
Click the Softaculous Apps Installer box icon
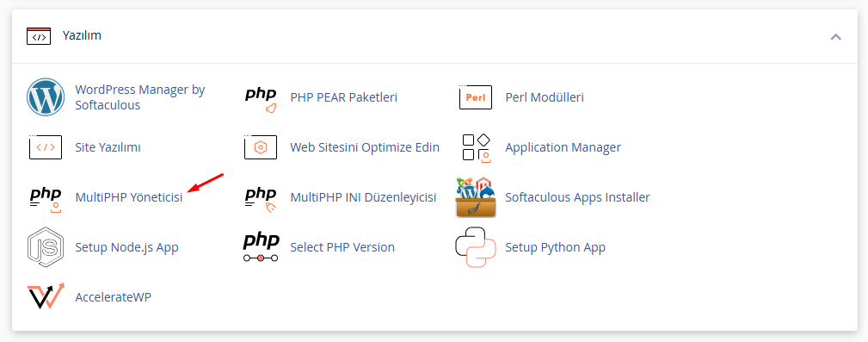click(x=476, y=197)
